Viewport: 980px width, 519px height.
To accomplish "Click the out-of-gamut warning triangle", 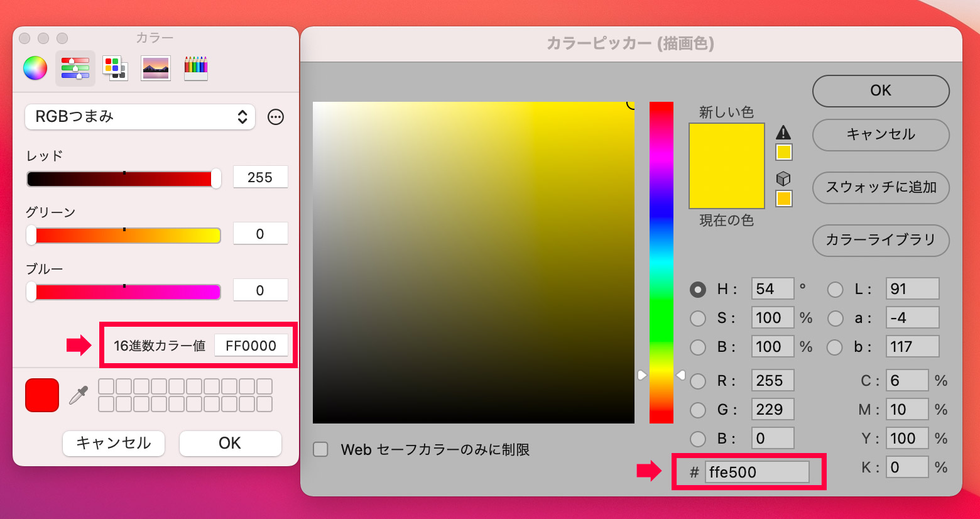I will [x=783, y=132].
